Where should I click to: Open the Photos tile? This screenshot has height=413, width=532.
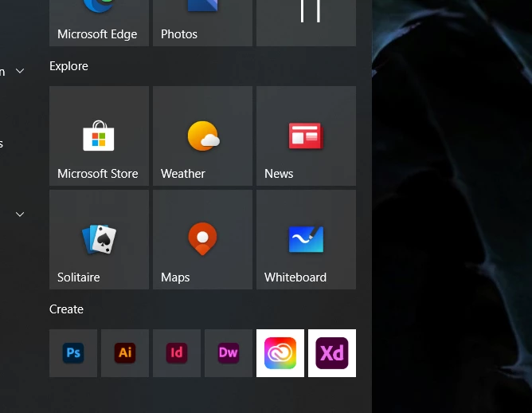(x=202, y=23)
